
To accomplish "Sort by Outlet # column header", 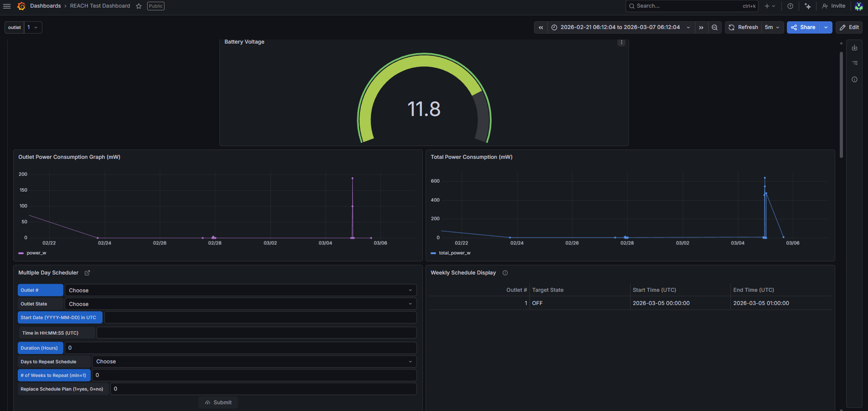I will click(x=516, y=290).
